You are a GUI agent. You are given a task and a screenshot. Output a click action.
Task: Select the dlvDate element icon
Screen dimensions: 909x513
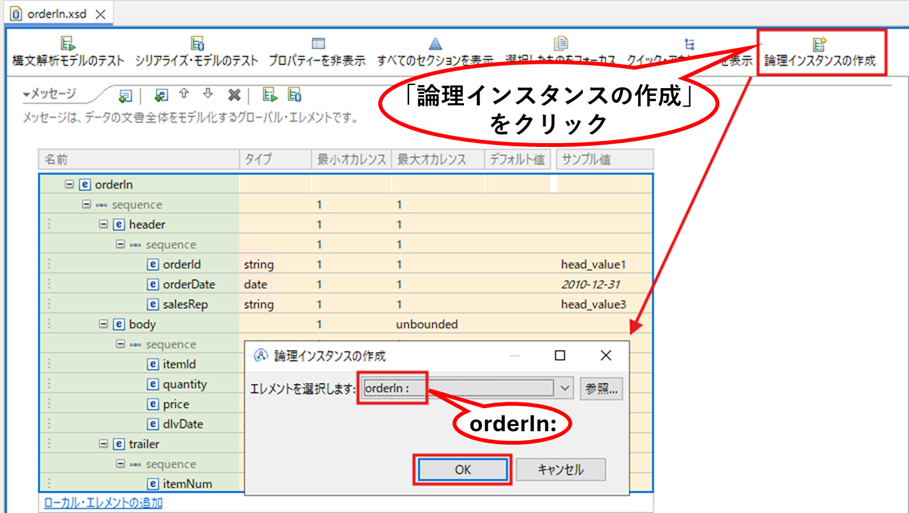coord(152,424)
